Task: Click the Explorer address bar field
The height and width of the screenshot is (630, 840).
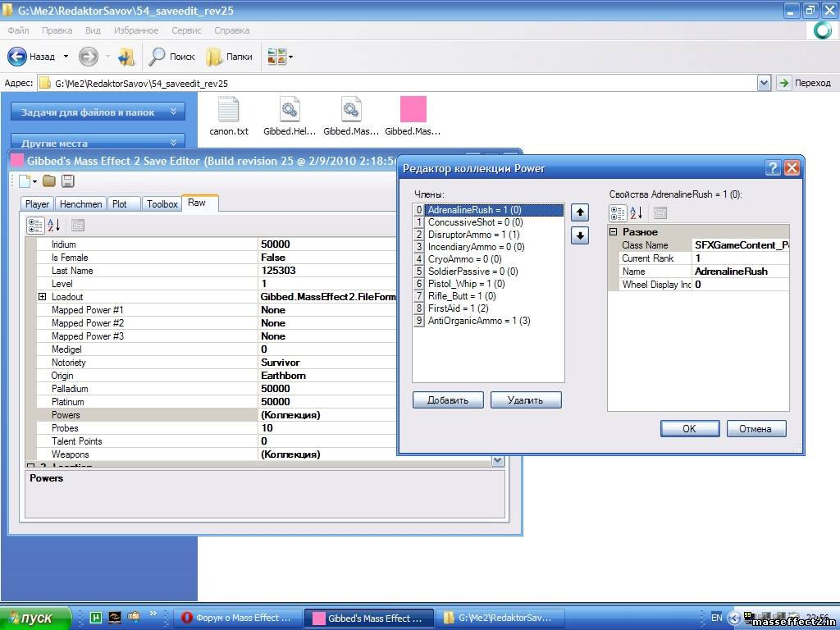Action: click(x=398, y=83)
